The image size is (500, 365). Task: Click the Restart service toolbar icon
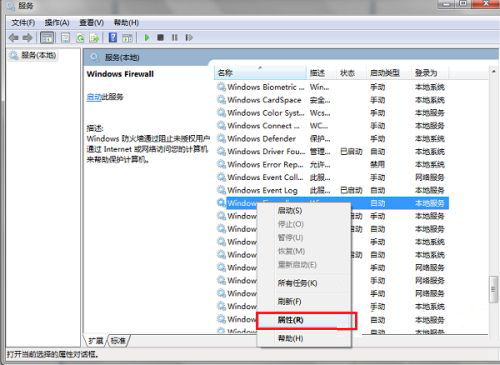pyautogui.click(x=189, y=38)
